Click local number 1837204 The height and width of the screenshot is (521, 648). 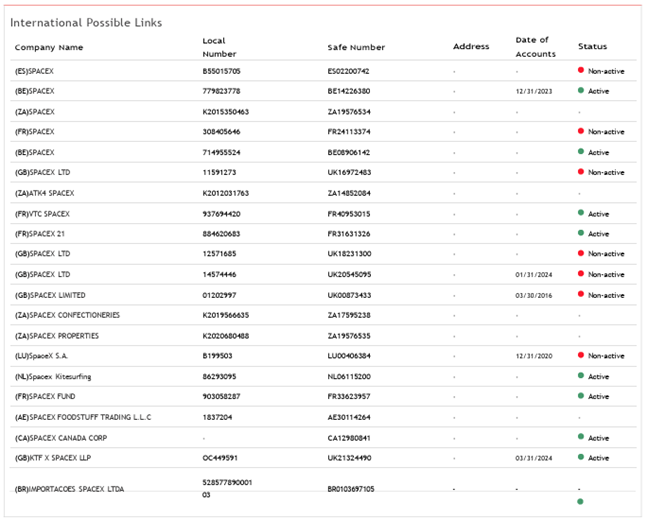(x=217, y=417)
